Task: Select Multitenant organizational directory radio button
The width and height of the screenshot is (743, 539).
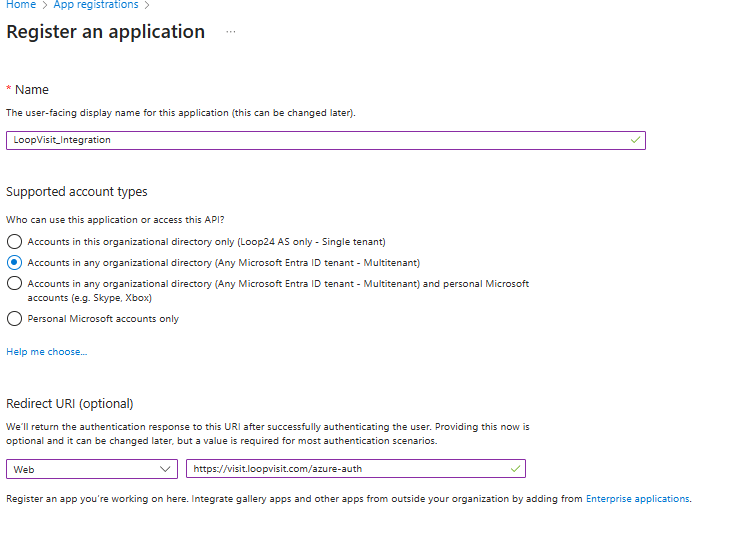Action: tap(14, 263)
